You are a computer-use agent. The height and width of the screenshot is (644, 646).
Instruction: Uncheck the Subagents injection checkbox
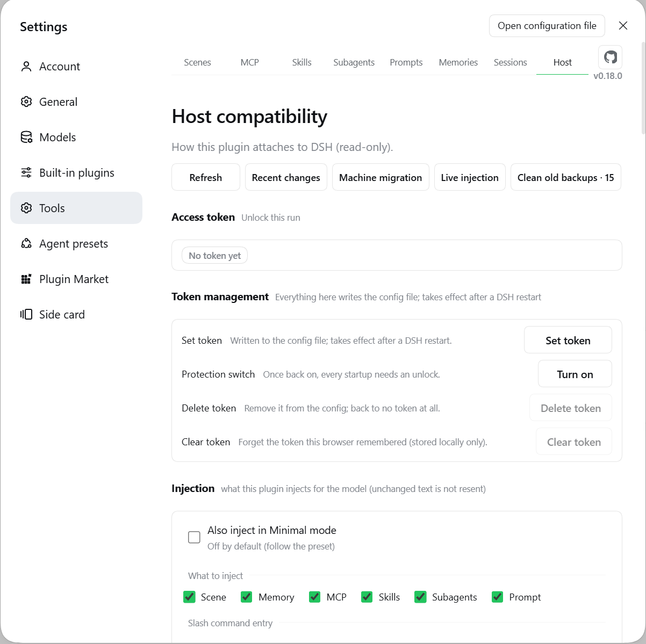point(420,597)
